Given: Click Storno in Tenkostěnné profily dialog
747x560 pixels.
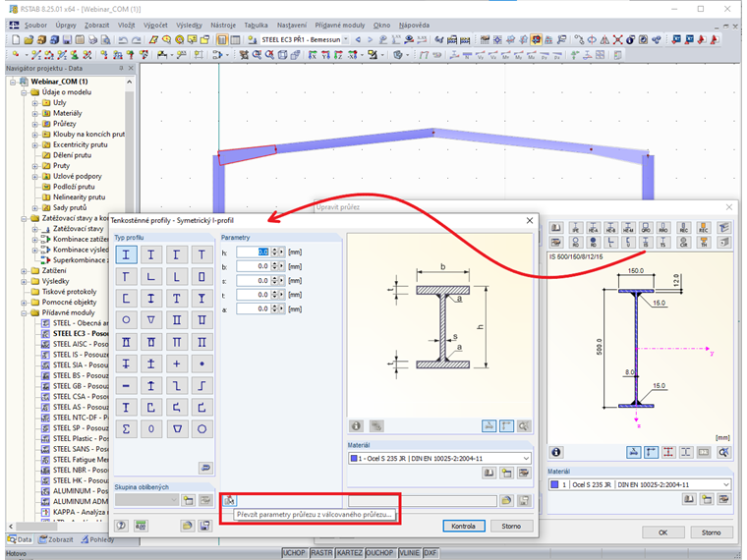Looking at the screenshot, I should click(511, 527).
